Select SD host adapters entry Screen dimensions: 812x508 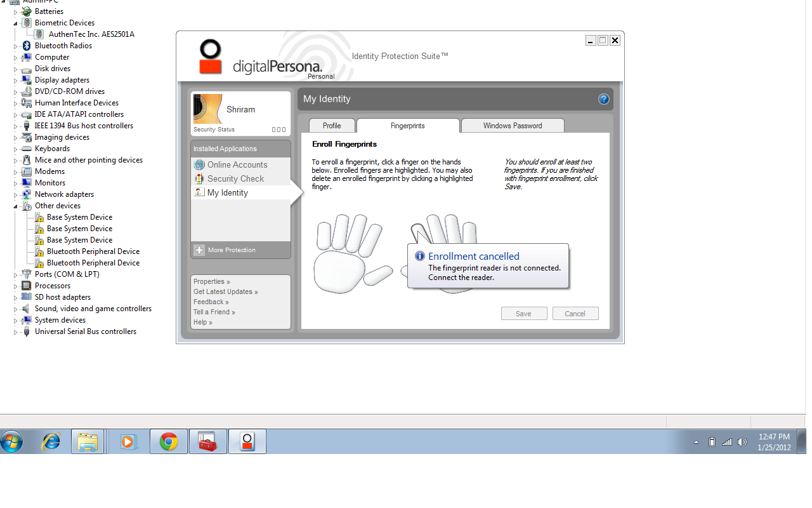tap(63, 297)
